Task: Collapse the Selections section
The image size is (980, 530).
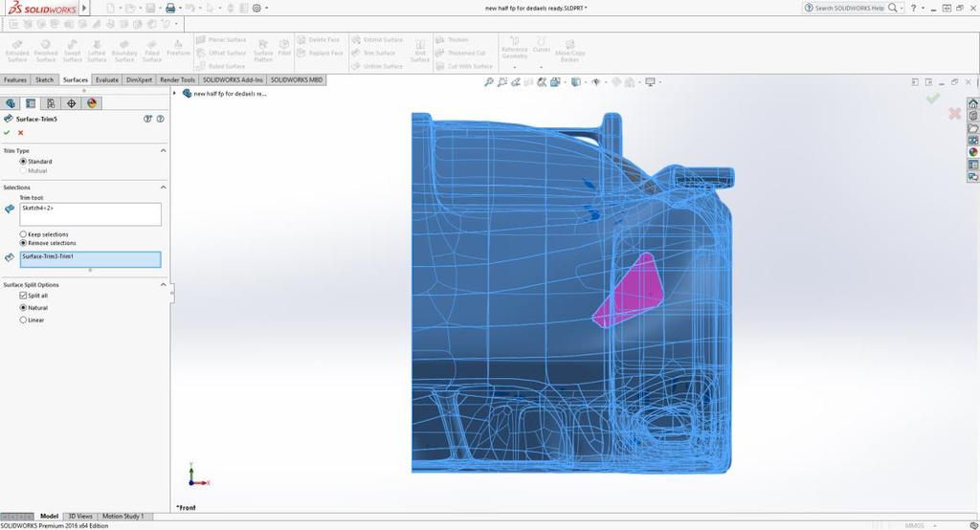Action: point(163,187)
